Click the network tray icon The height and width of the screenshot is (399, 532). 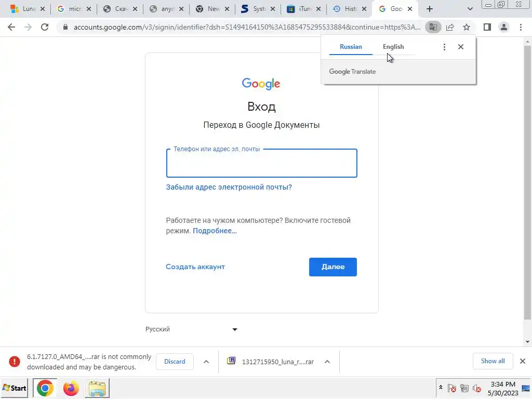click(x=464, y=388)
